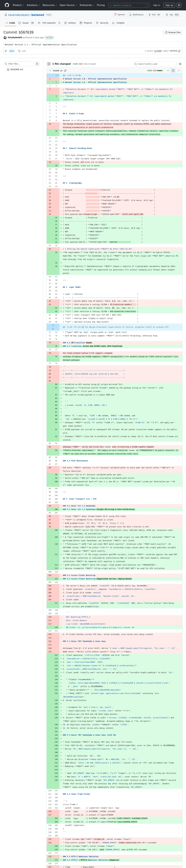Open the Actions tab
Image resolution: width=186 pixels, height=868 pixels.
[70, 23]
